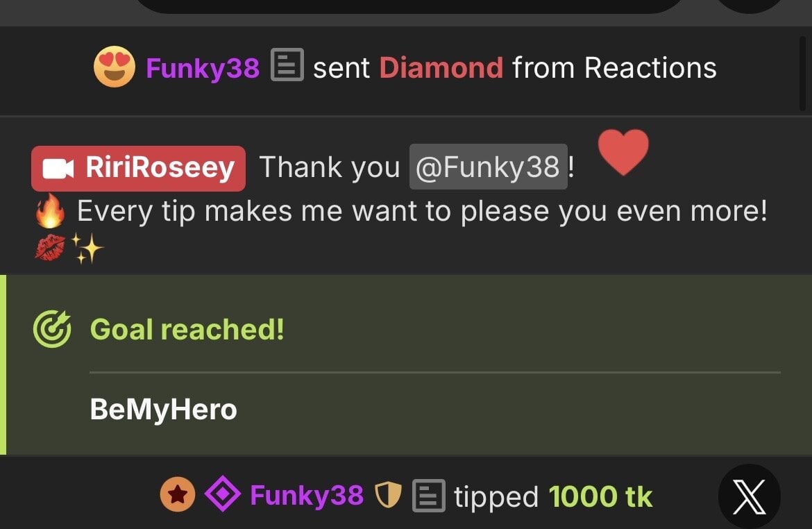Click the Diamond reaction name
This screenshot has height=529, width=812.
click(x=441, y=68)
